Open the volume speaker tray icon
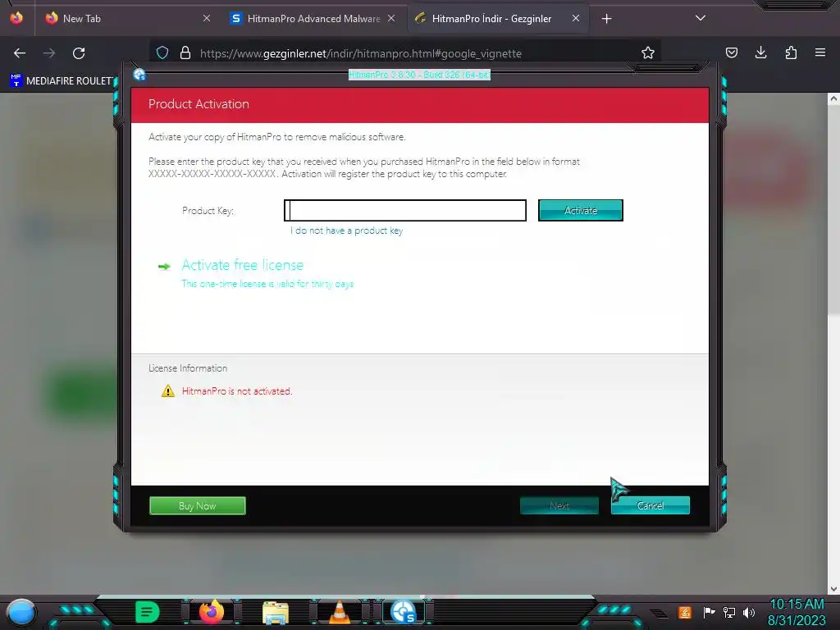840x630 pixels. [x=749, y=612]
